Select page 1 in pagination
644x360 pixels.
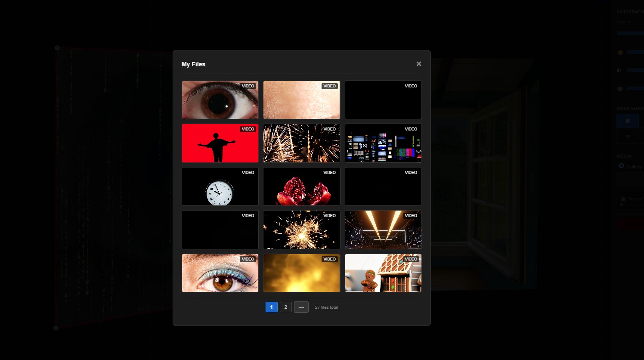271,307
